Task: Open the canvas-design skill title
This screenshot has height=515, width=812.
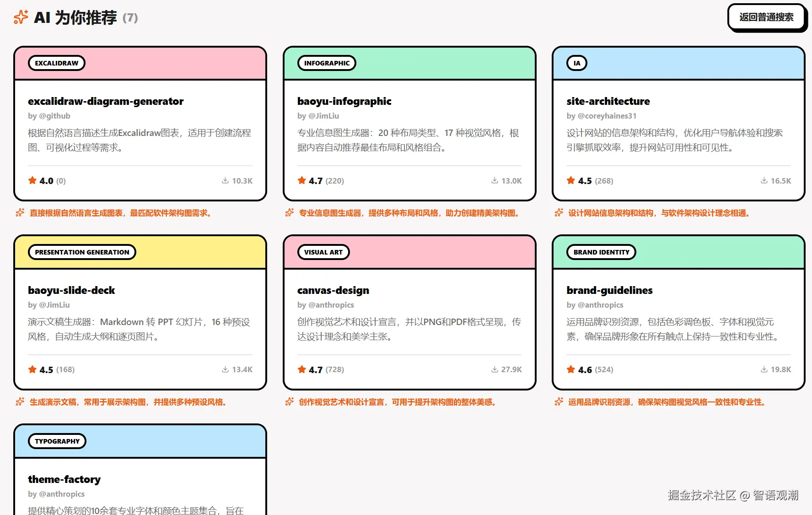Action: [x=333, y=290]
